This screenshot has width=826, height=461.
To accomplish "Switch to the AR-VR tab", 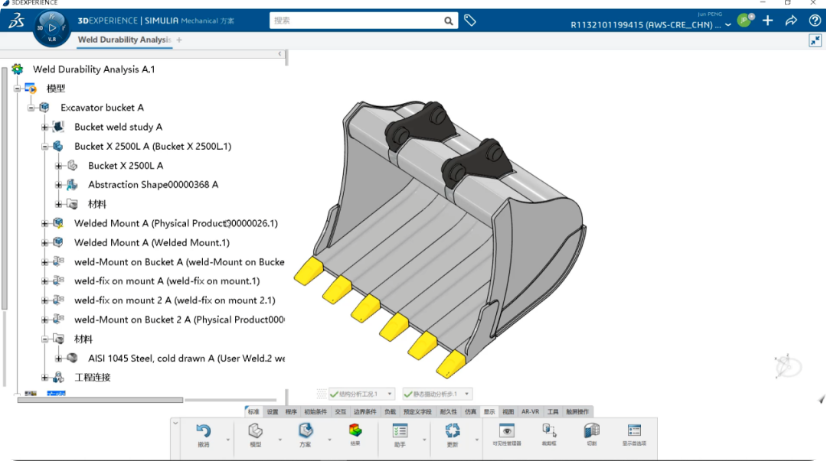I will click(530, 411).
